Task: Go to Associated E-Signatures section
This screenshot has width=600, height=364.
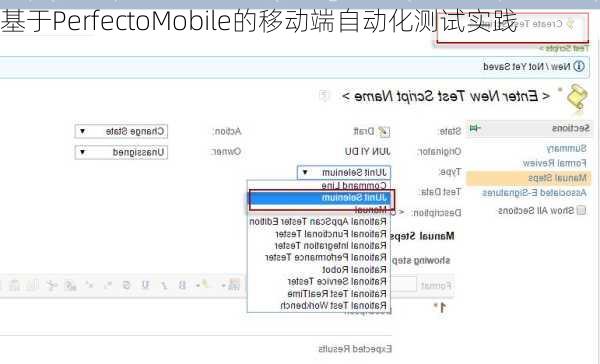Action: (534, 193)
